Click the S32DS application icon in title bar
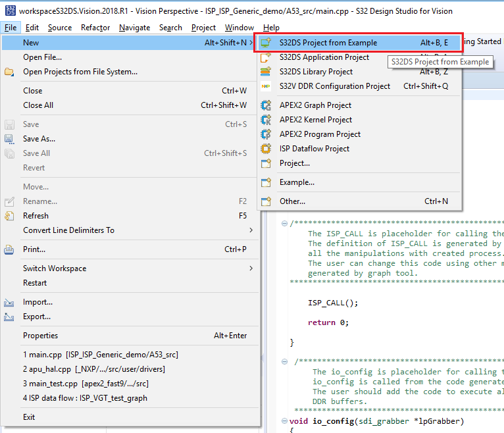This screenshot has width=504, height=433. pyautogui.click(x=10, y=11)
